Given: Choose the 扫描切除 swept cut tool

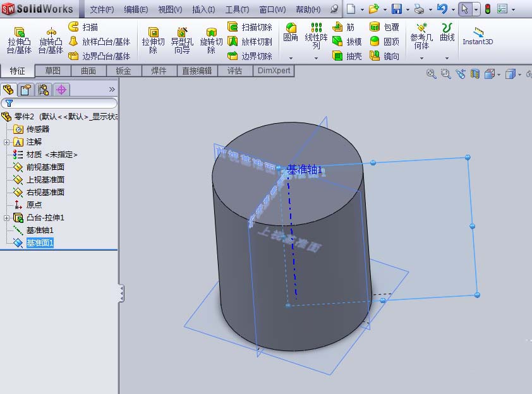Looking at the screenshot, I should [x=250, y=27].
